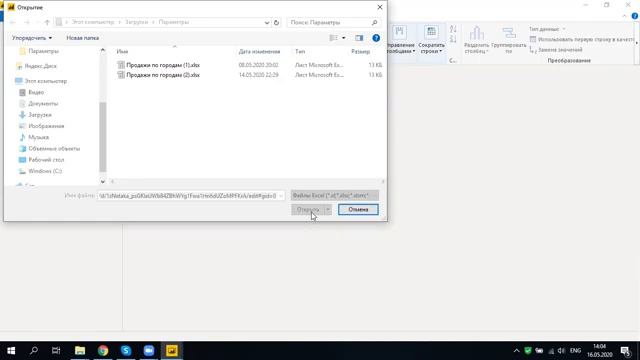Sort descending icon in the ribbon
Viewport: 640px width, 360px height.
click(453, 39)
